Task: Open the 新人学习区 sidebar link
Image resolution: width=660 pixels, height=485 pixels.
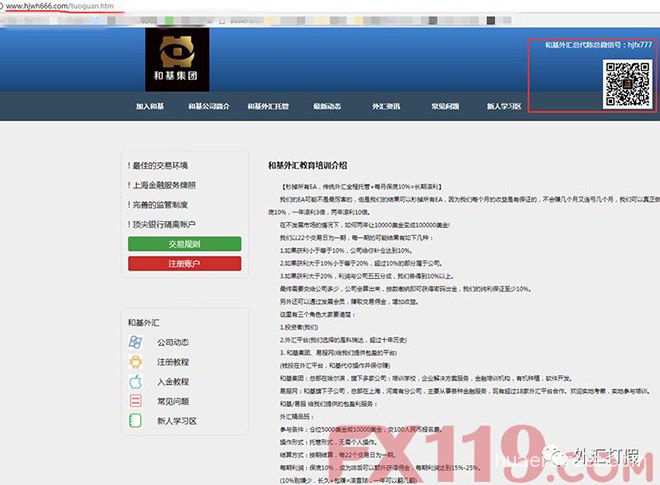Action: click(x=177, y=421)
